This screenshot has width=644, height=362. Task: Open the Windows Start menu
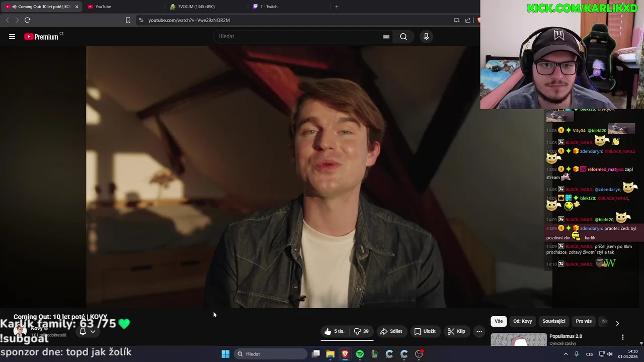point(225,354)
